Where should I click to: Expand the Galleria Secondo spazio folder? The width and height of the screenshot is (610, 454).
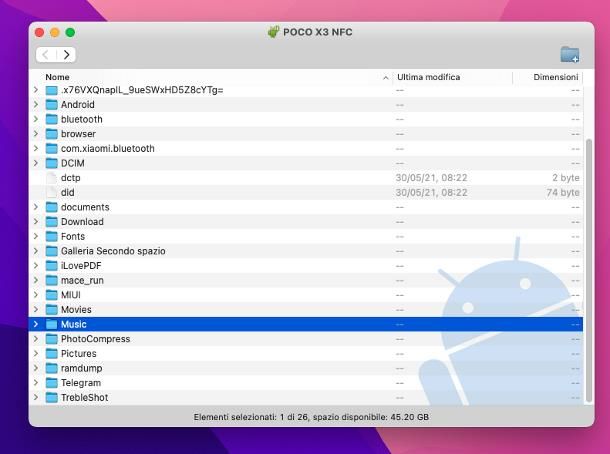coord(36,251)
